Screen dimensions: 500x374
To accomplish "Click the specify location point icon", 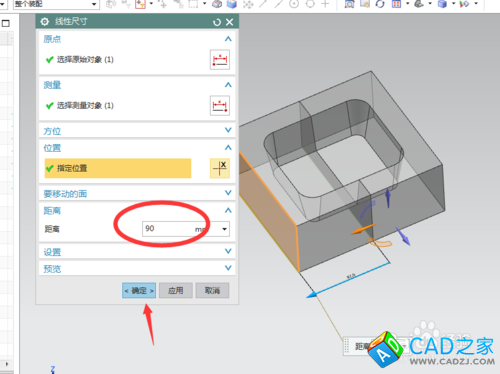I will click(x=220, y=168).
